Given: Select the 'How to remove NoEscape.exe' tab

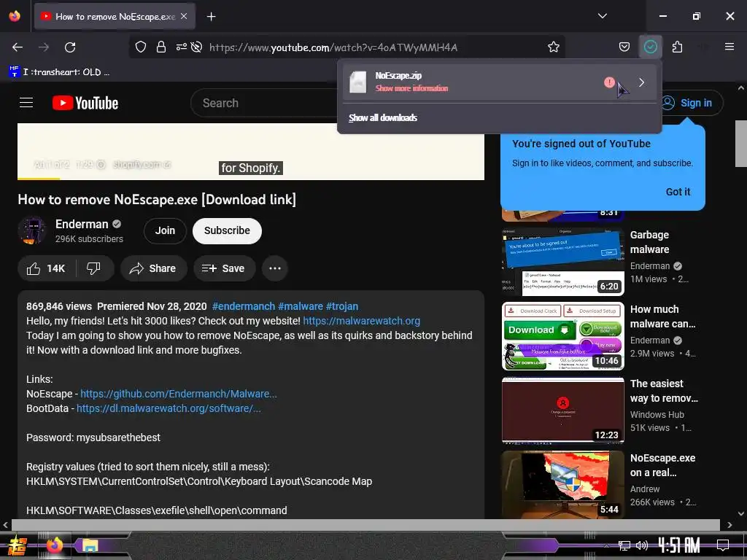Looking at the screenshot, I should (x=115, y=16).
